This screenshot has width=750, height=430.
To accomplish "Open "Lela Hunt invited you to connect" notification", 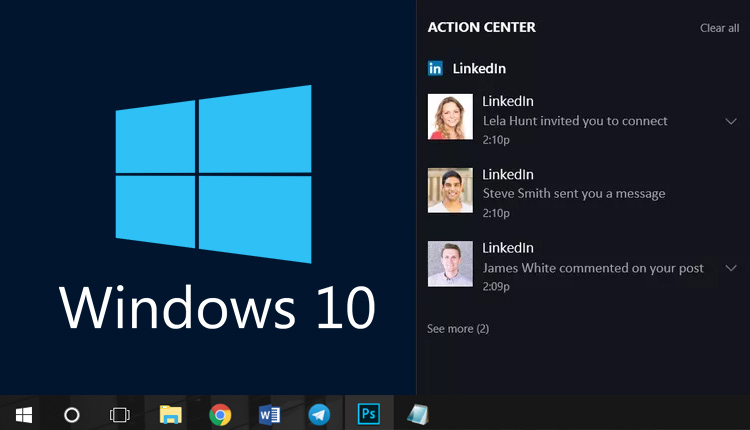I will [x=575, y=121].
